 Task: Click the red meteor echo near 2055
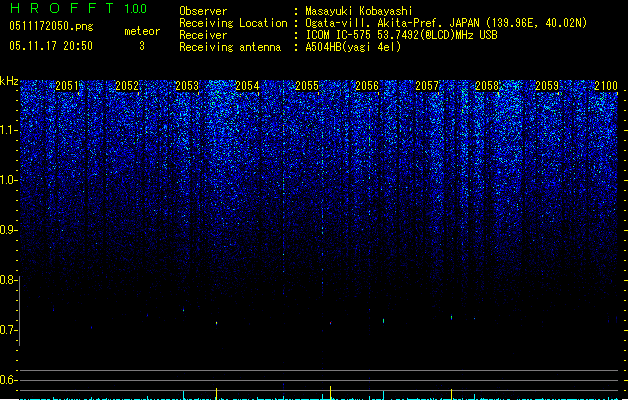(331, 323)
